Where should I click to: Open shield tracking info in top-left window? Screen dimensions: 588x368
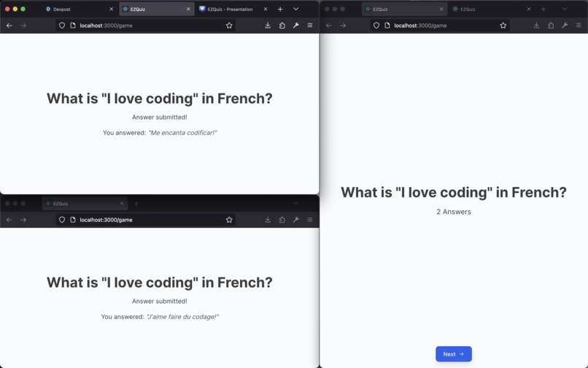62,26
